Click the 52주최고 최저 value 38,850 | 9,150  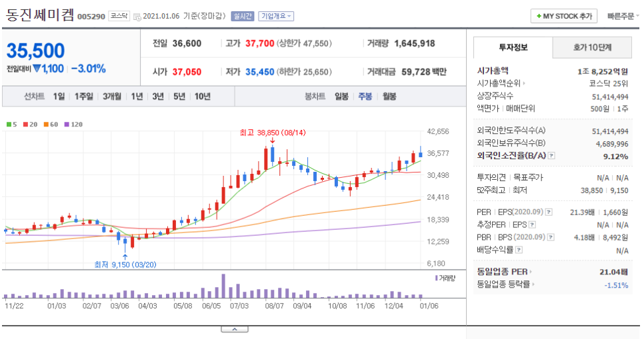coord(604,190)
